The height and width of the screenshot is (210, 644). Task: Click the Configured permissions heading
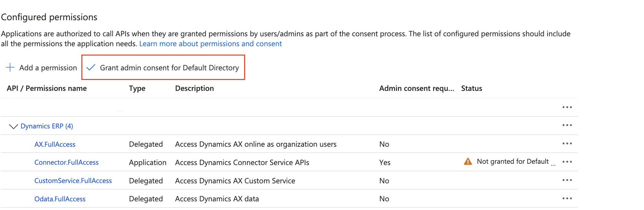pyautogui.click(x=49, y=17)
